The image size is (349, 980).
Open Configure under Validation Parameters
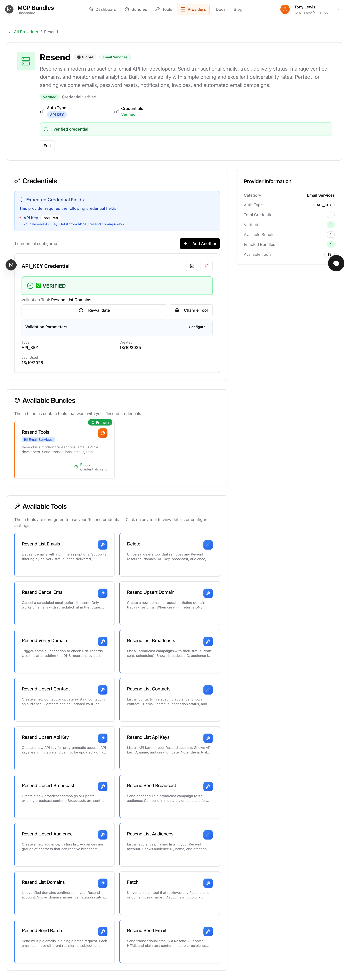pyautogui.click(x=197, y=327)
